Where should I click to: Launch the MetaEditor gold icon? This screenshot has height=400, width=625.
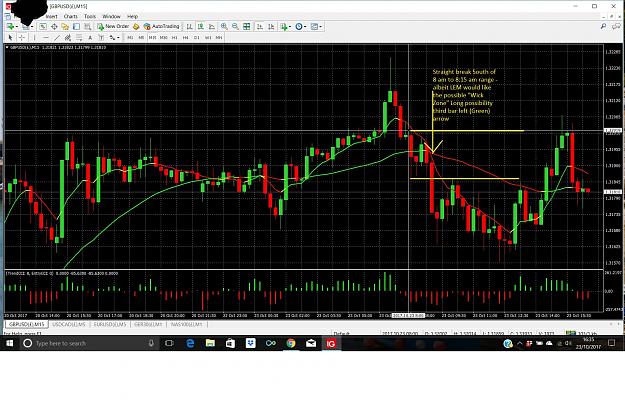(136, 27)
